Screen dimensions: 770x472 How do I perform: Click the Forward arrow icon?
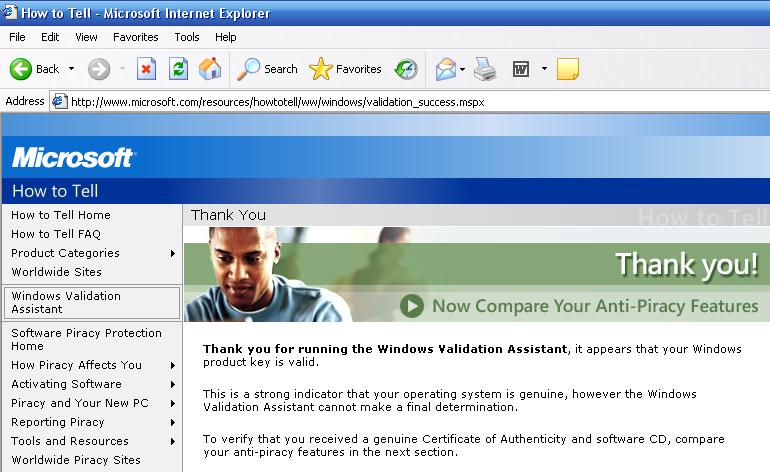click(x=99, y=69)
